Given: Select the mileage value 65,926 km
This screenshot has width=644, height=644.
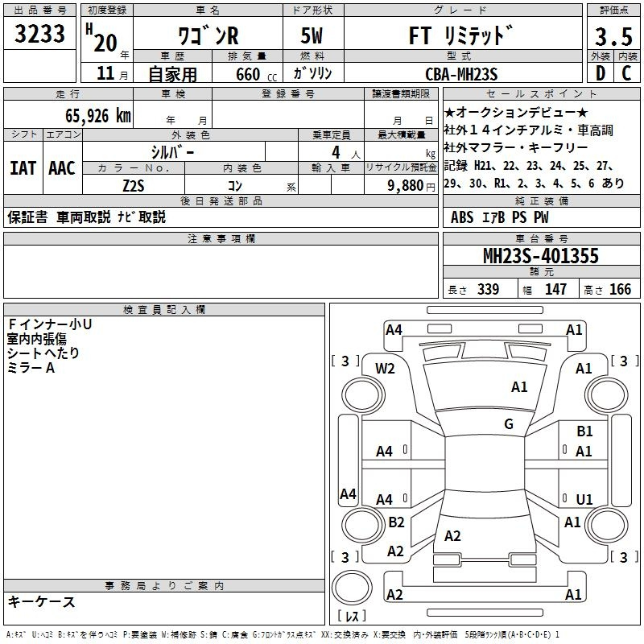Looking at the screenshot, I should (x=90, y=116).
